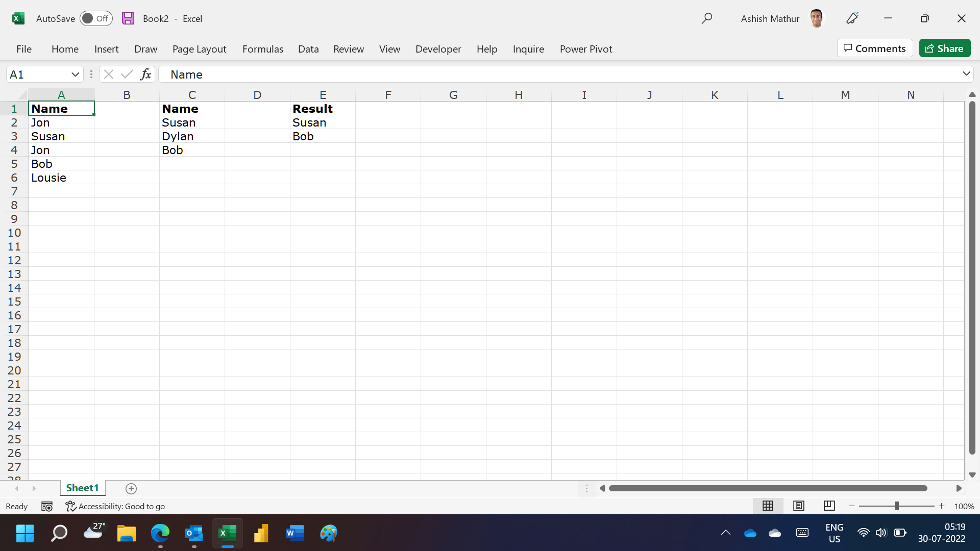This screenshot has height=551, width=980.
Task: Click the pen coming-soon features icon
Action: [x=852, y=18]
